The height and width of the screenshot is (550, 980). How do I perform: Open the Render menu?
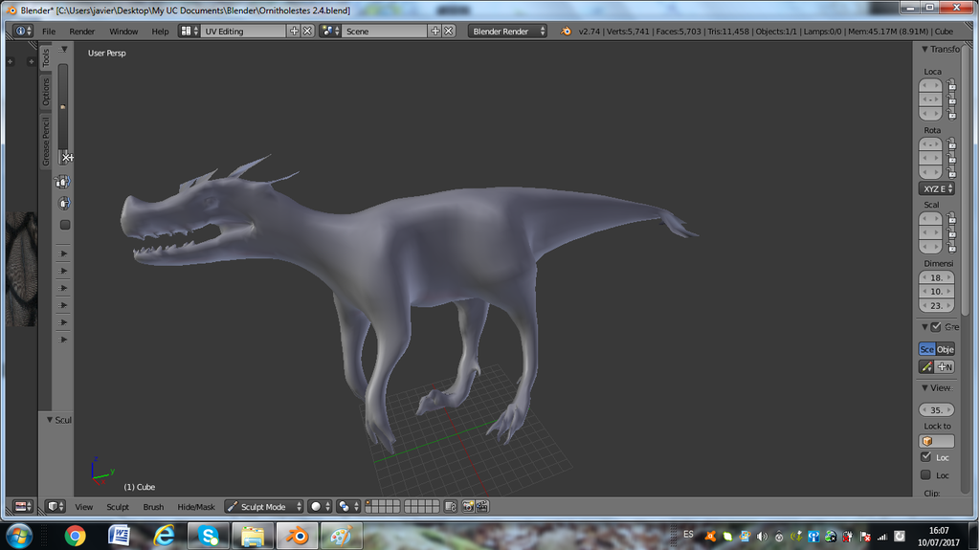point(82,31)
